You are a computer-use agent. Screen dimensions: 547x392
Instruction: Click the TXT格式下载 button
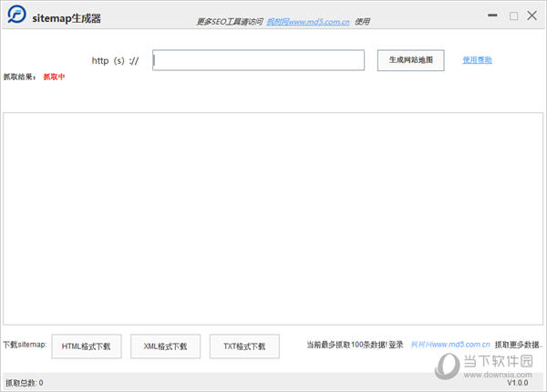point(244,346)
